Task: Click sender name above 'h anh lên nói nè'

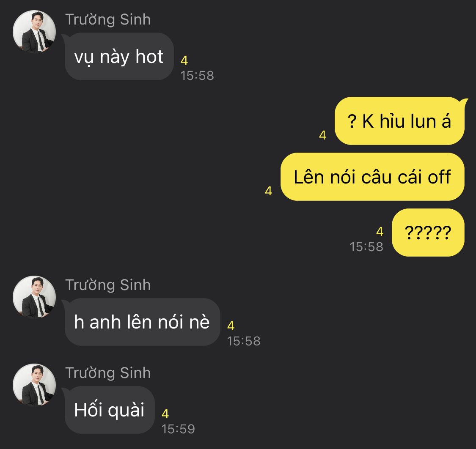Action: (x=108, y=285)
